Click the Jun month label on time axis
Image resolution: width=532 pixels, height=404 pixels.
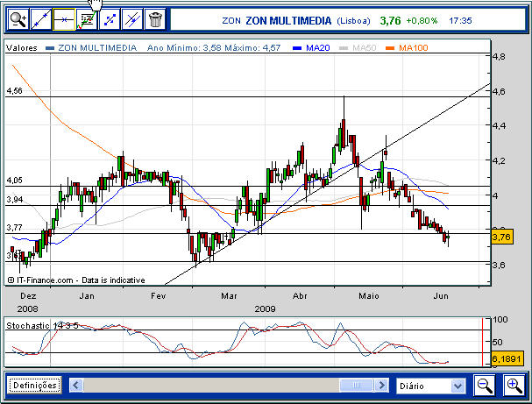click(441, 296)
